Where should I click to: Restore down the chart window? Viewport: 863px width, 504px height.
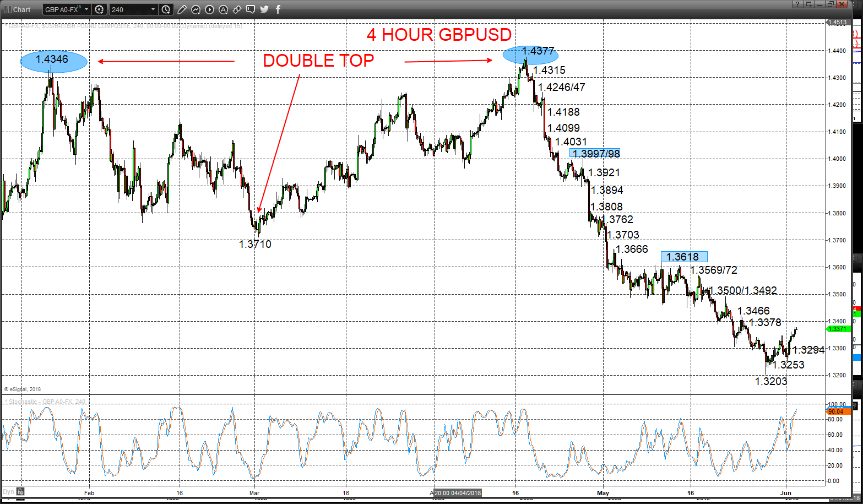pyautogui.click(x=831, y=4)
